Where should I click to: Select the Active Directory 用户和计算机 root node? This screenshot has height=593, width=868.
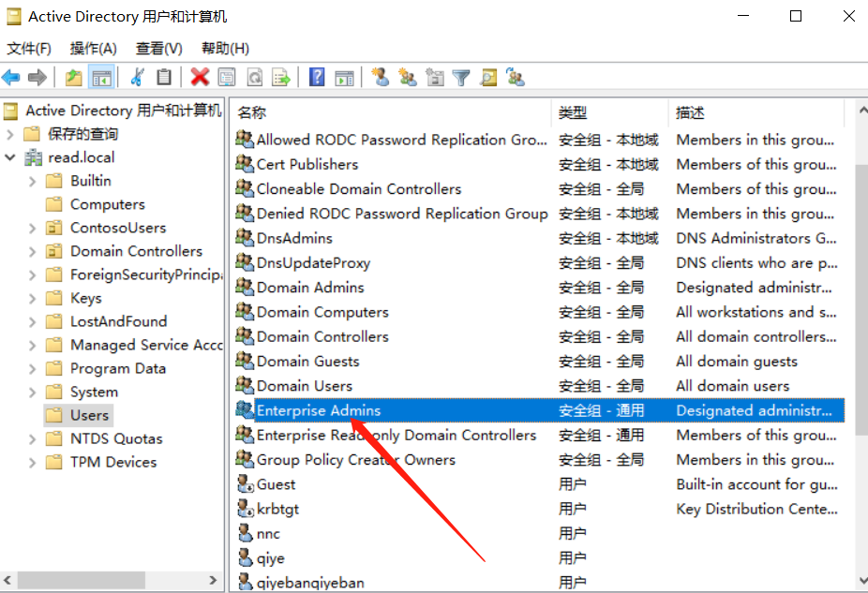coord(123,111)
